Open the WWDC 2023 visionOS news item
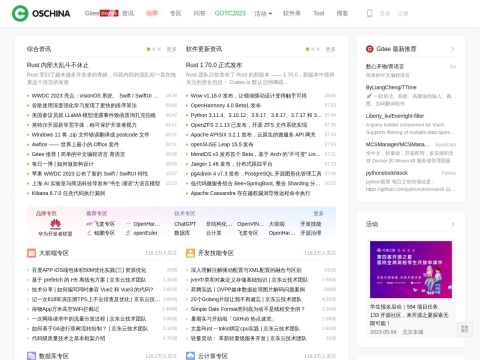The height and width of the screenshot is (360, 480). pos(95,96)
